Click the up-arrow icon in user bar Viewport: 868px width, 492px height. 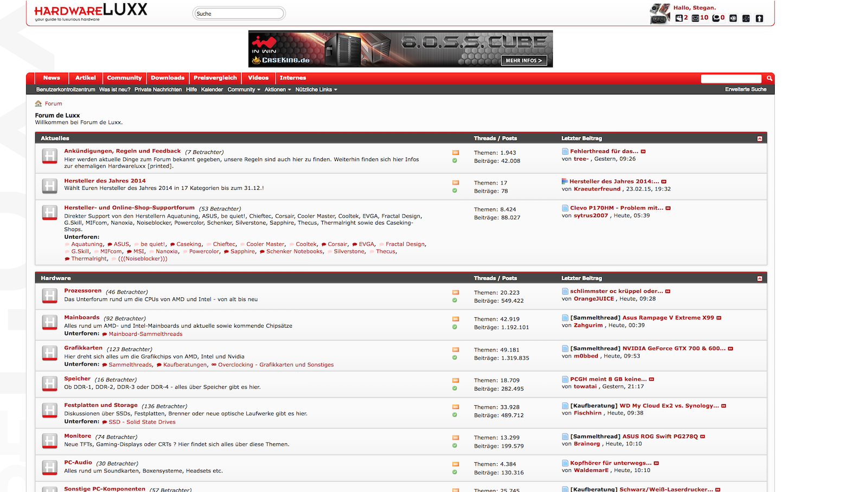click(759, 18)
